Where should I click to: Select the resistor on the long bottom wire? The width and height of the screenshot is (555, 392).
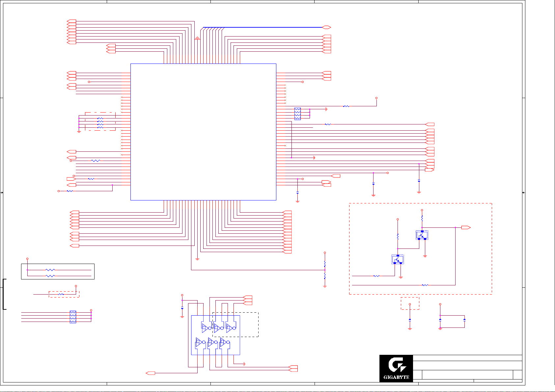point(425,285)
